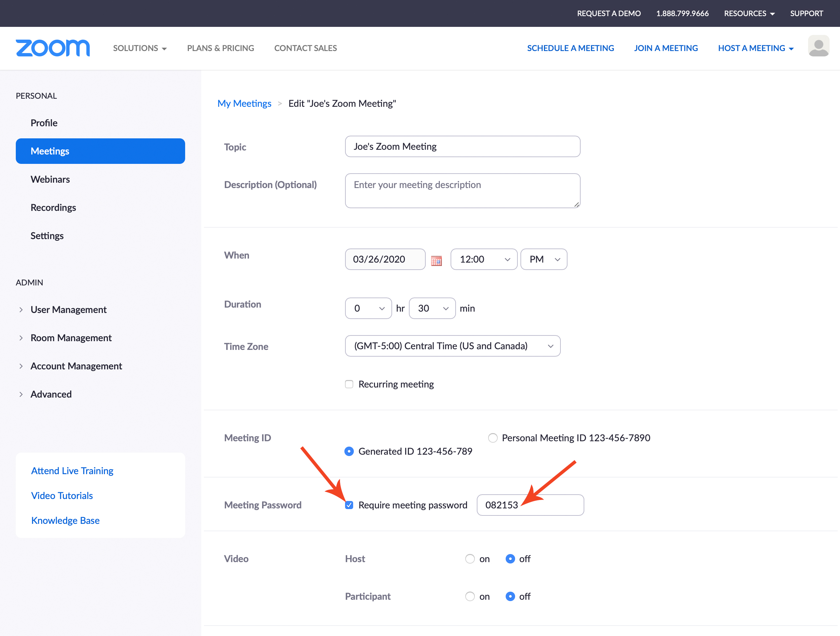Open the Knowledge Base link
The image size is (840, 636).
(65, 520)
